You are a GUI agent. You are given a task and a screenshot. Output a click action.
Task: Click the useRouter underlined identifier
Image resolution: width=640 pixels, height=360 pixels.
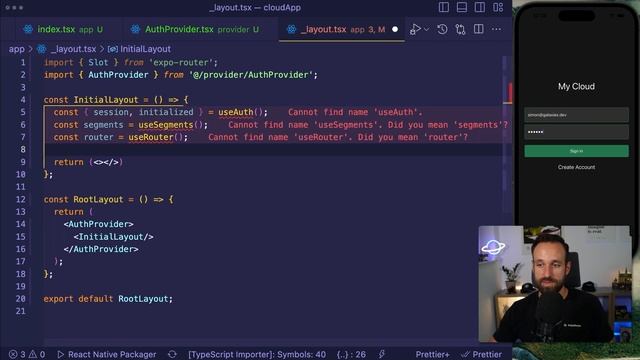(x=151, y=137)
